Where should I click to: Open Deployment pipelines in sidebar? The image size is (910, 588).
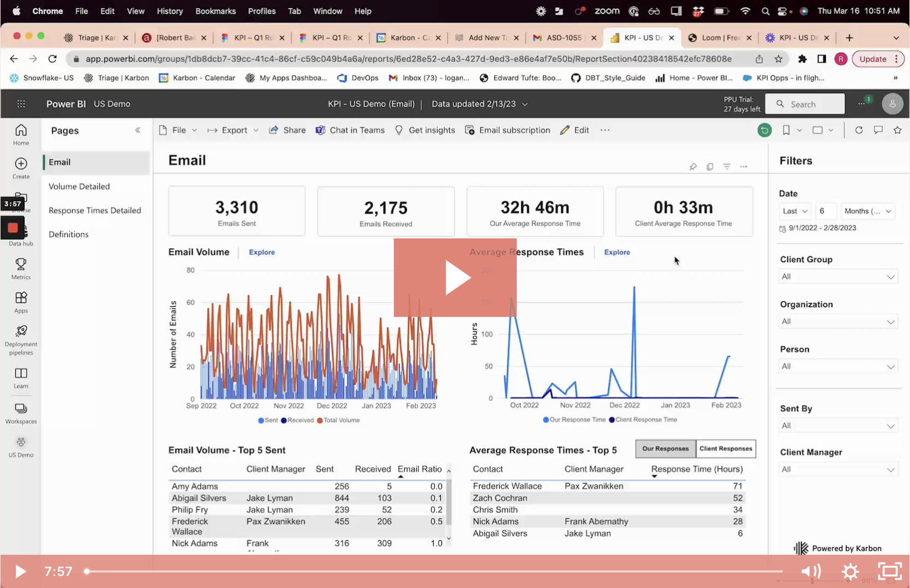click(x=21, y=340)
